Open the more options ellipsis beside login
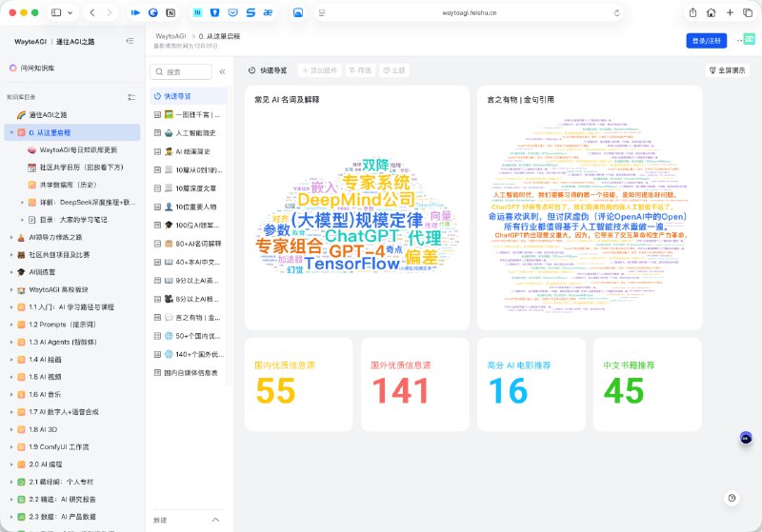Screen dimensions: 762x532 click(x=739, y=41)
